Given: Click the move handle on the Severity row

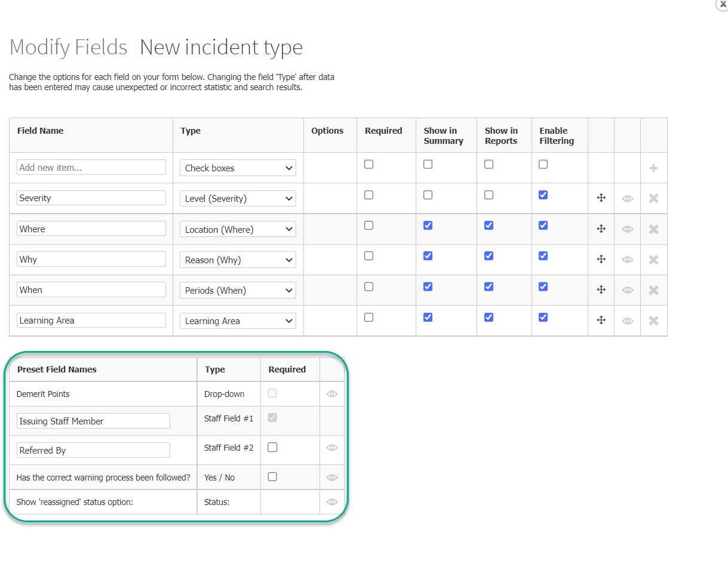Looking at the screenshot, I should click(601, 198).
